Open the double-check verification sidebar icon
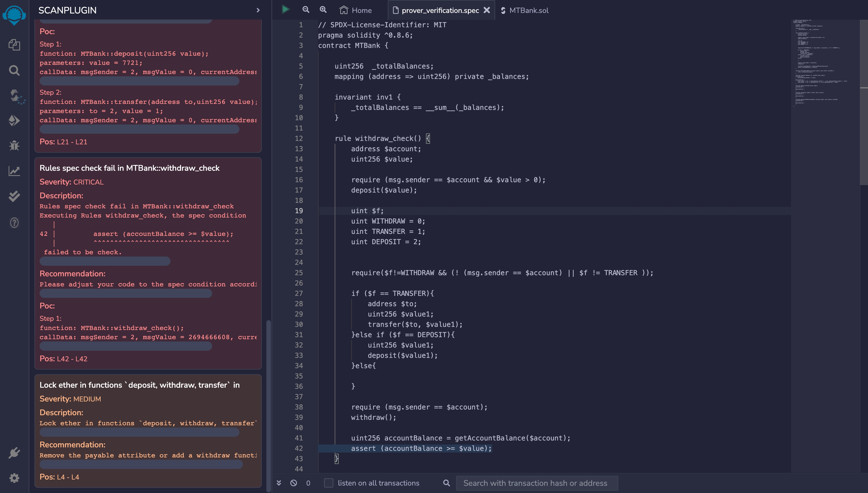 (14, 196)
